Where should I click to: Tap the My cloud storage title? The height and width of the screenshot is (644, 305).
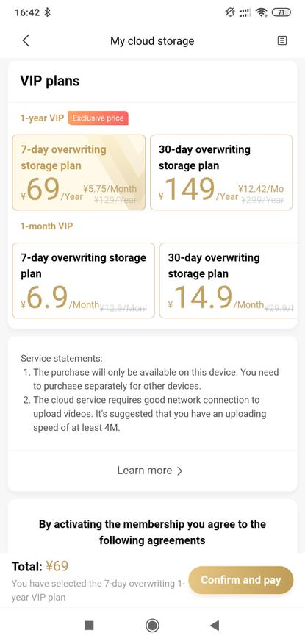click(152, 41)
